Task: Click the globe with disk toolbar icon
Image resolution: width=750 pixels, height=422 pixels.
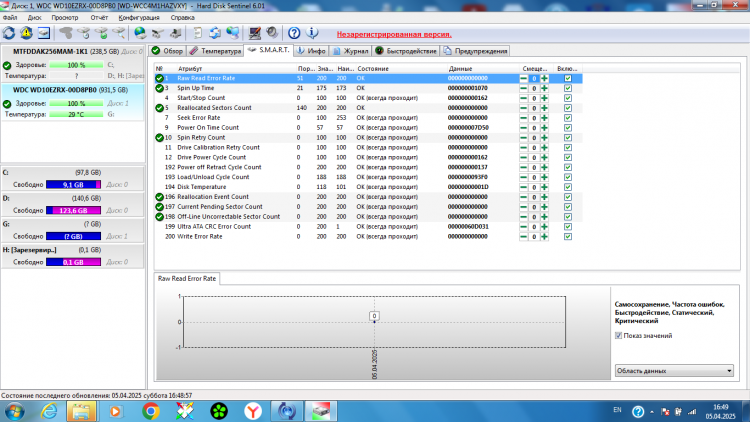Action: tap(140, 33)
